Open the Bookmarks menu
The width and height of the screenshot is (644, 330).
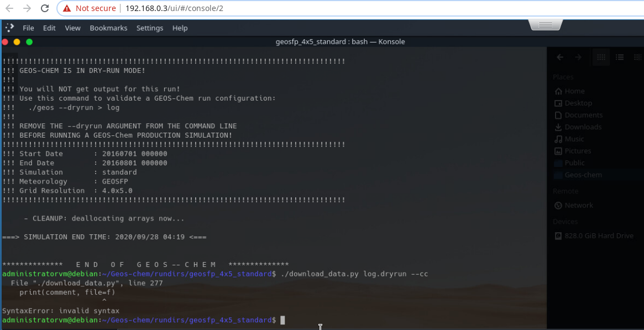coord(108,28)
